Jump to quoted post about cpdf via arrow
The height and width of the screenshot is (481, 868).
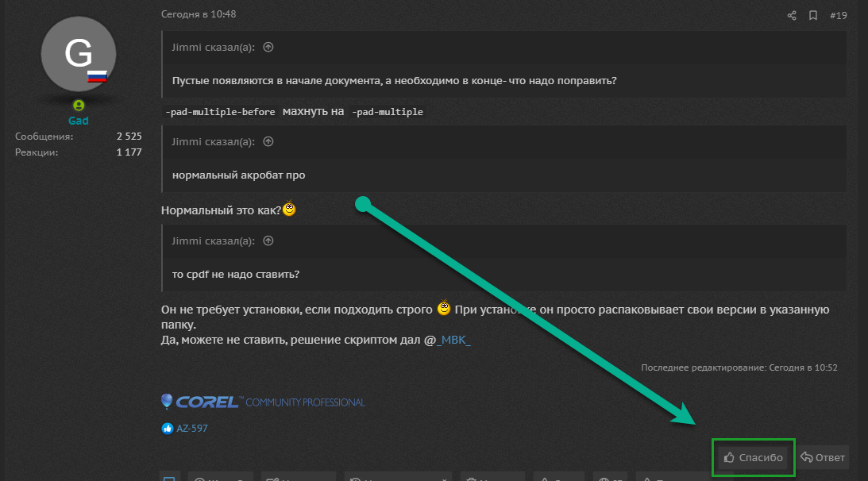coord(268,240)
